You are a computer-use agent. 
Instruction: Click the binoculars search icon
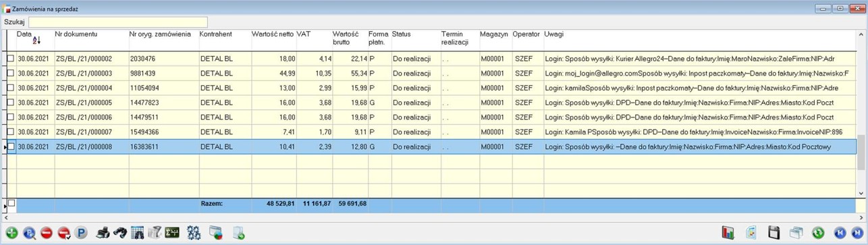(120, 233)
